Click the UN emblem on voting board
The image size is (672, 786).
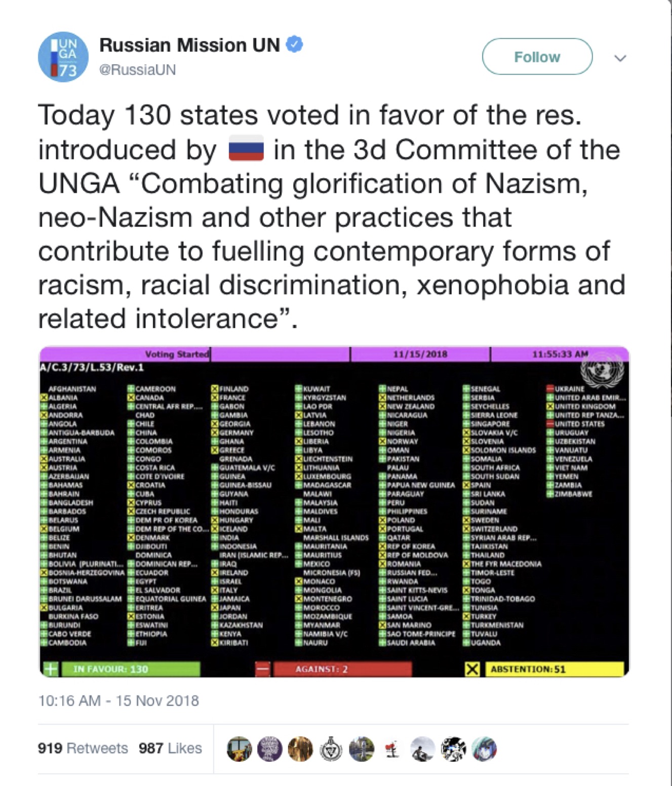point(602,371)
